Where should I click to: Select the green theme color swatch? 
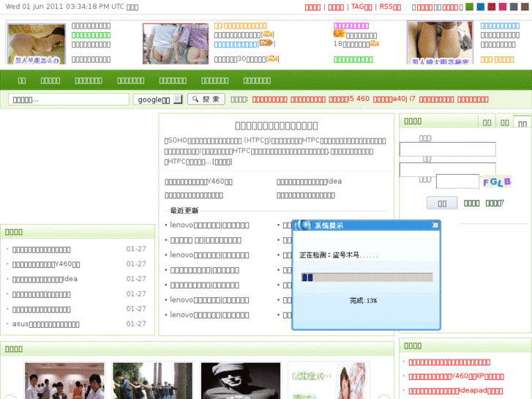pos(469,7)
